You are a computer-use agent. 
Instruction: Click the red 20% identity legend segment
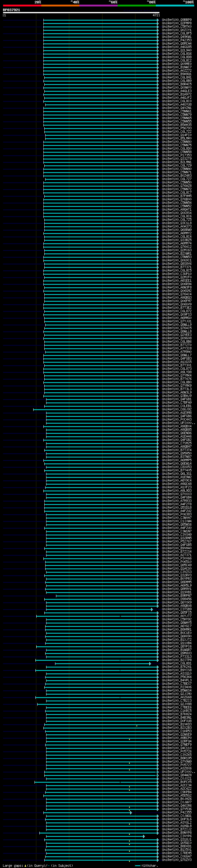coord(22,6)
